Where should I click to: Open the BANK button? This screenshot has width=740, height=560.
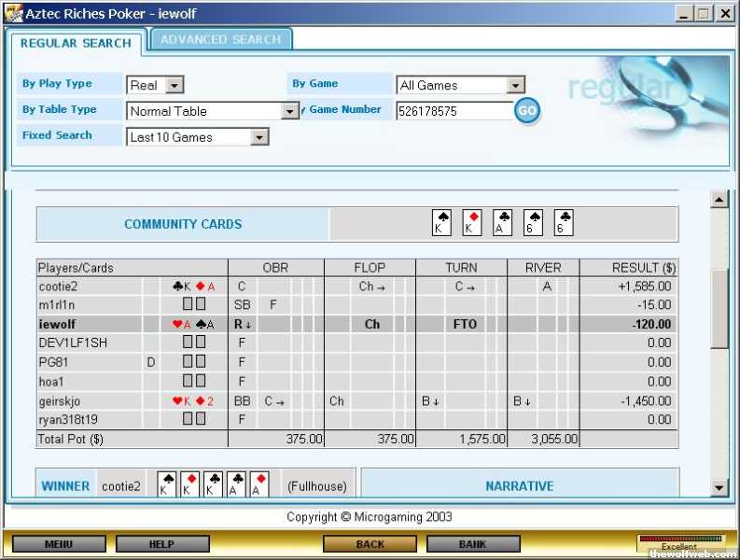(x=472, y=543)
